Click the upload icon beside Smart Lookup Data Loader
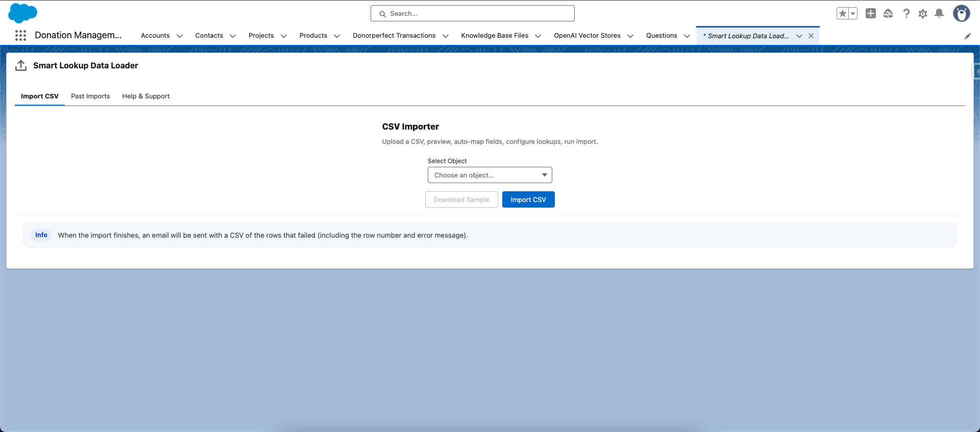Screen dimensions: 980x432 tap(21, 65)
